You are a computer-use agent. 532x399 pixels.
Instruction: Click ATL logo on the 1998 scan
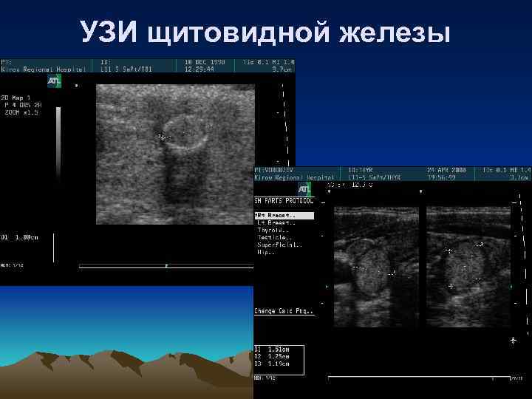point(54,81)
